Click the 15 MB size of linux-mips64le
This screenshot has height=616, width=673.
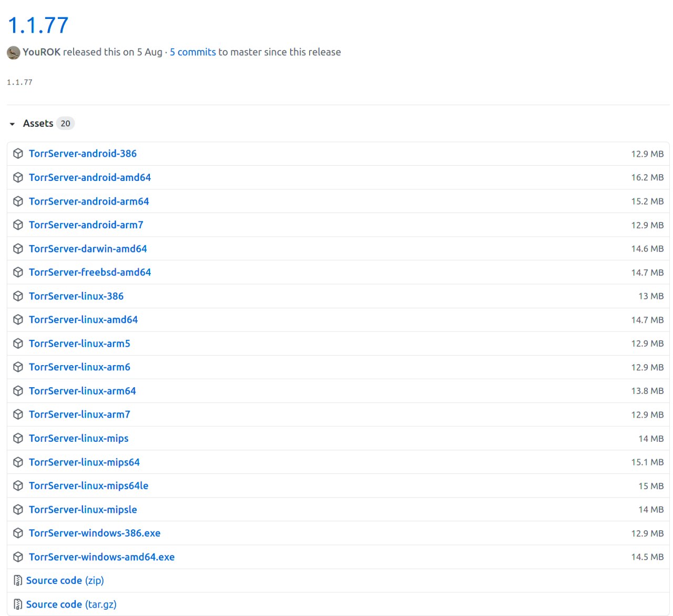(651, 486)
